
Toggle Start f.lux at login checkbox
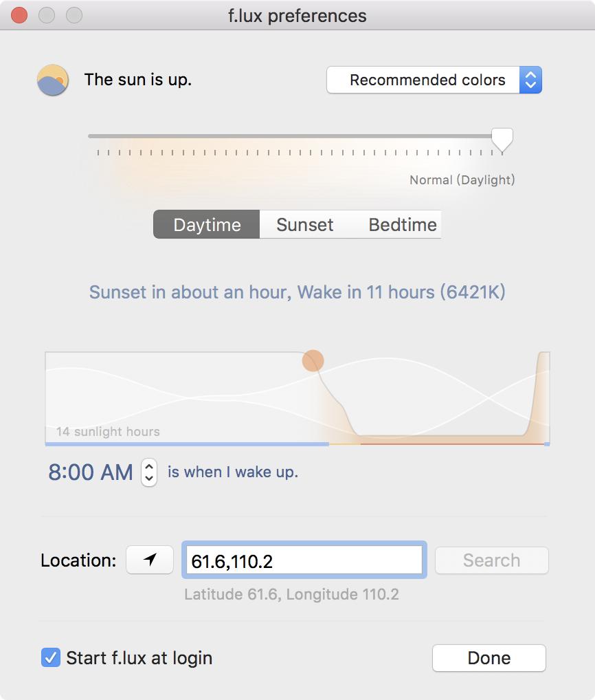coord(51,658)
